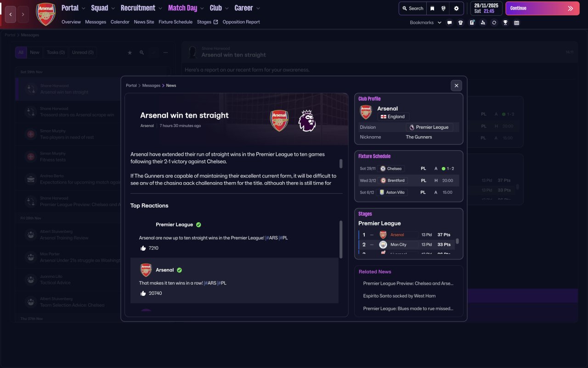The image size is (588, 368).
Task: Open the Recruitment menu dropdown arrow
Action: [160, 8]
